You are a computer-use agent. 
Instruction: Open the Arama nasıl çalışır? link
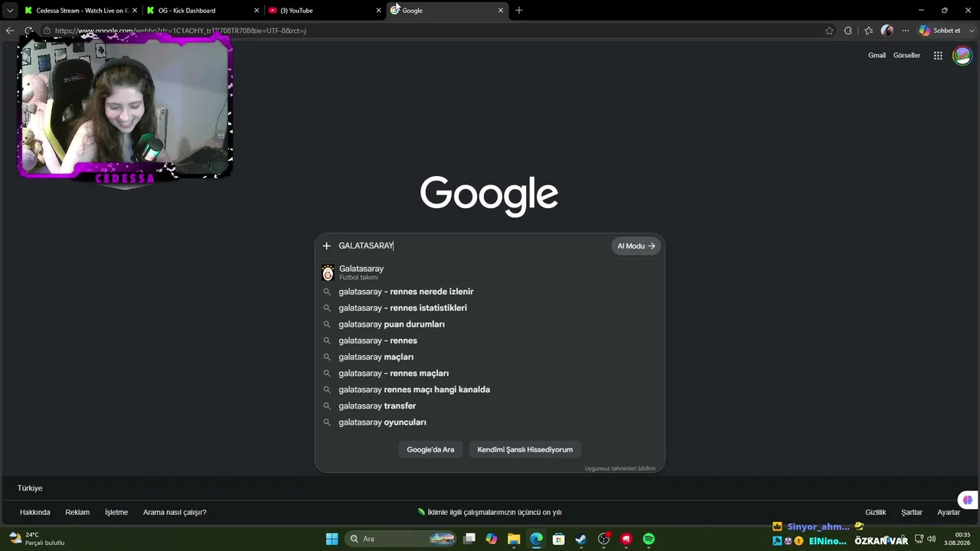(175, 512)
